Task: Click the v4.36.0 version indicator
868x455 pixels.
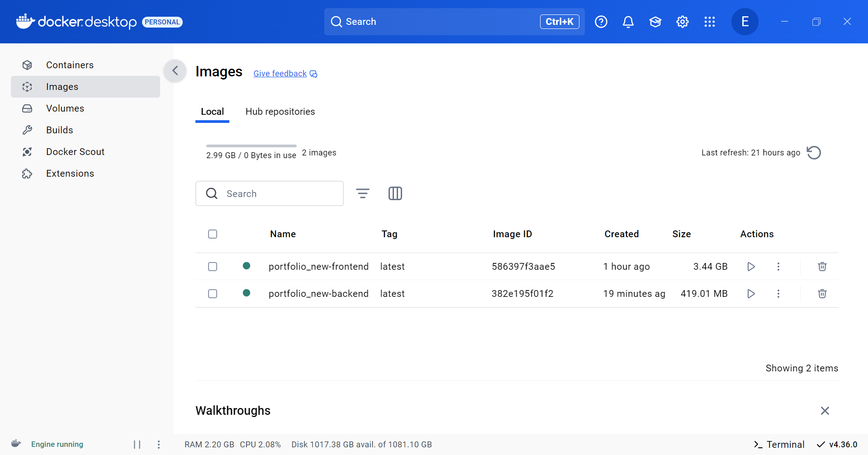Action: click(x=837, y=445)
